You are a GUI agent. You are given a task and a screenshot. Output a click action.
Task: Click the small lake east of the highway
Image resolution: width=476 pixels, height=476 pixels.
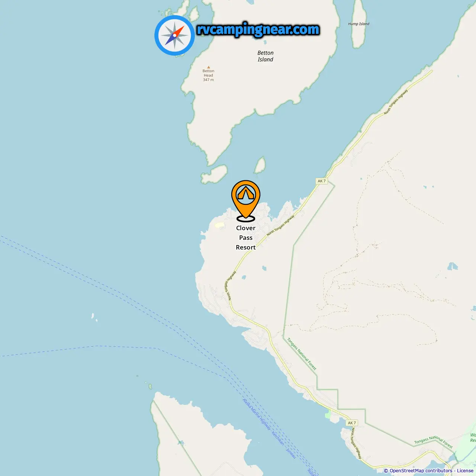click(x=264, y=268)
